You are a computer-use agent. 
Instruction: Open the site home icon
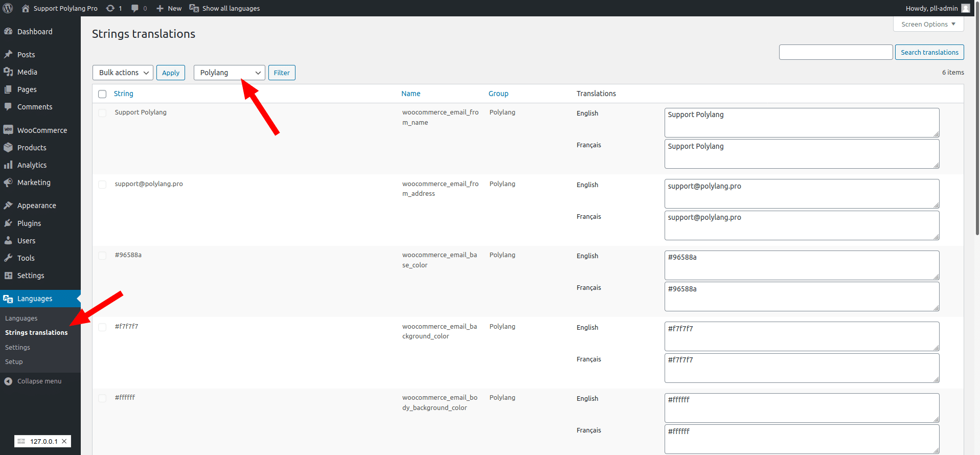click(x=26, y=8)
